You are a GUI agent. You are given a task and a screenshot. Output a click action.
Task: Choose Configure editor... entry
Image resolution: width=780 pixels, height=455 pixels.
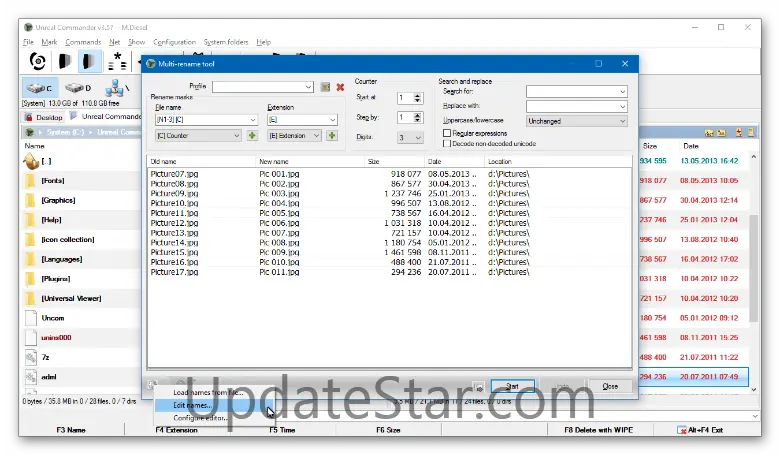coord(214,418)
